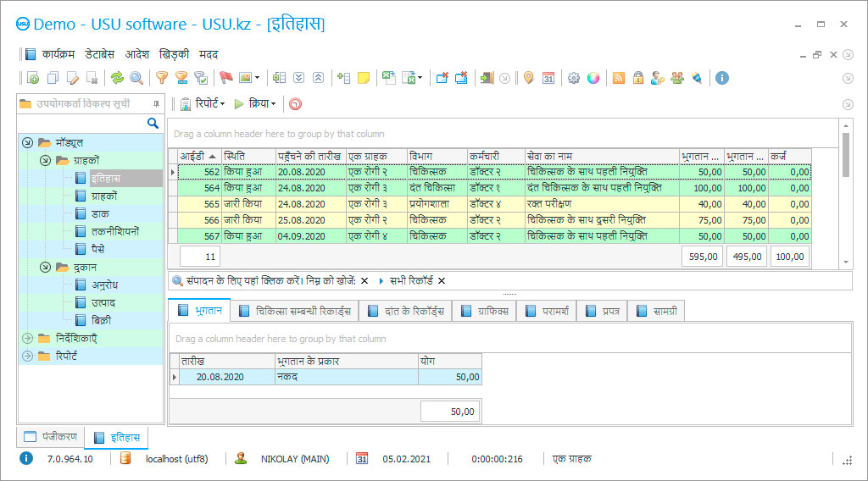This screenshot has height=481, width=868.
Task: Collapse the मॉड्यूल tree node
Action: click(28, 142)
